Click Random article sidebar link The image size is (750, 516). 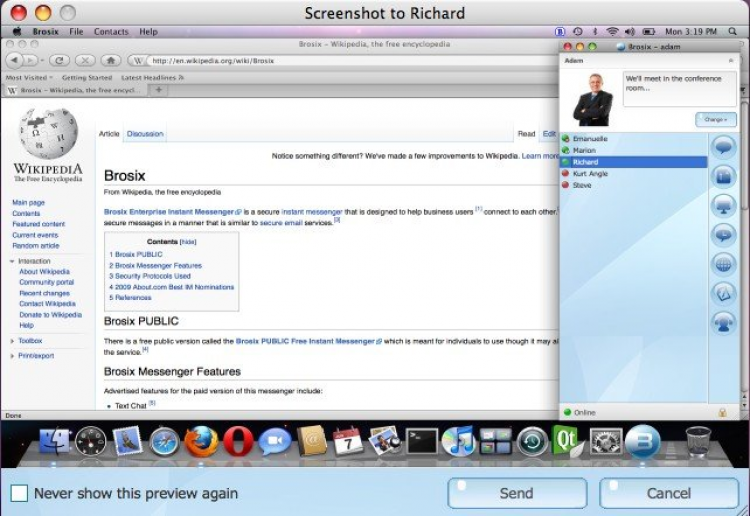(x=36, y=246)
